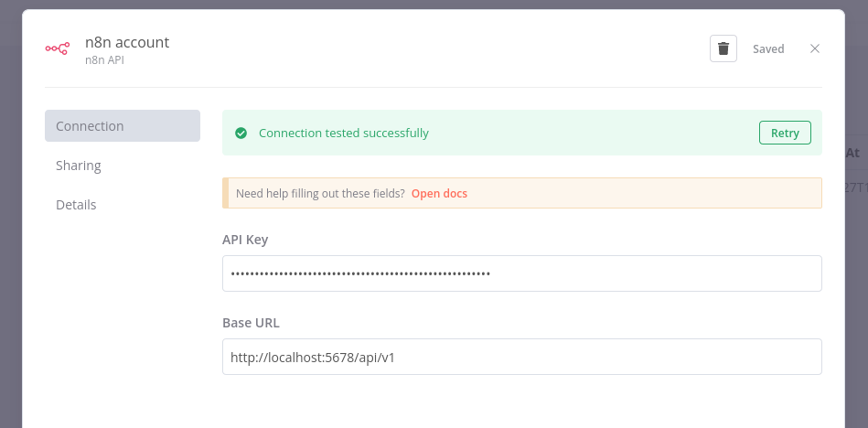
Task: Go to the Details tab
Action: coord(76,205)
